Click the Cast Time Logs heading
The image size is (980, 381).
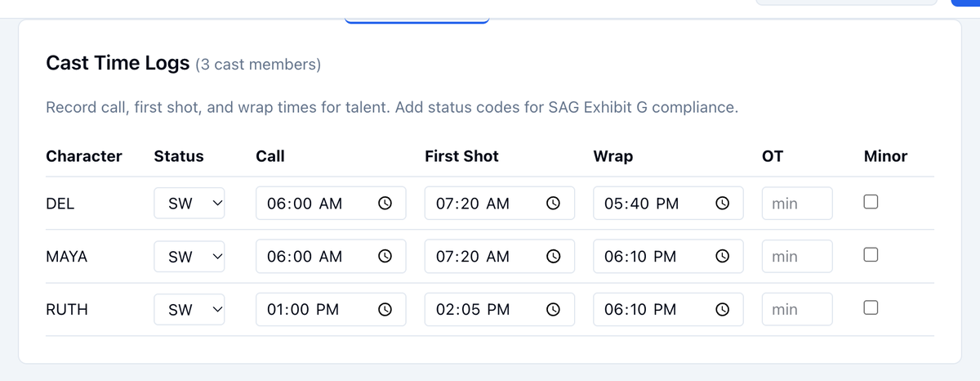pos(118,63)
